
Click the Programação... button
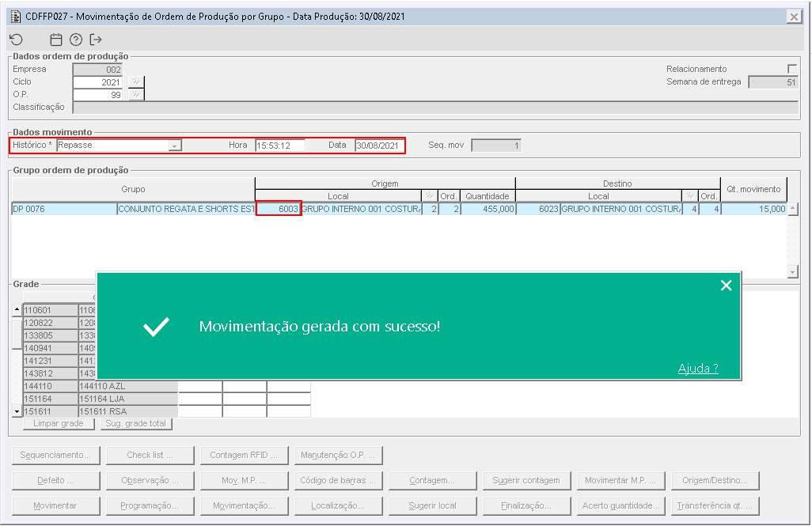pyautogui.click(x=150, y=505)
